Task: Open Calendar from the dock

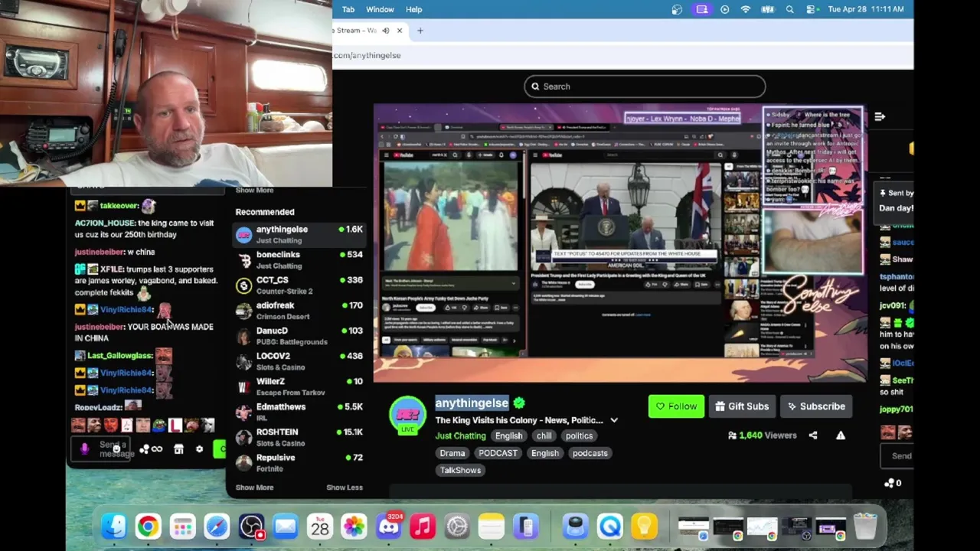Action: 319,527
